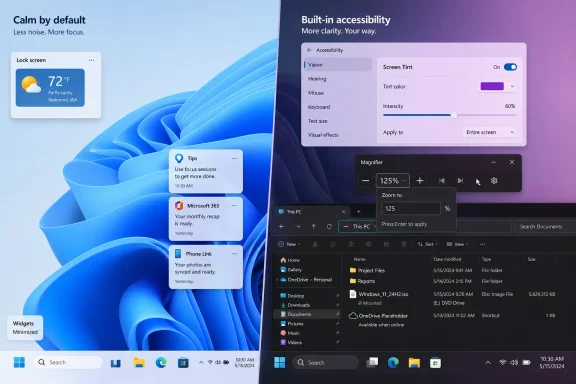Open the View dropdown in Explorer
The image size is (576, 384).
[x=457, y=244]
